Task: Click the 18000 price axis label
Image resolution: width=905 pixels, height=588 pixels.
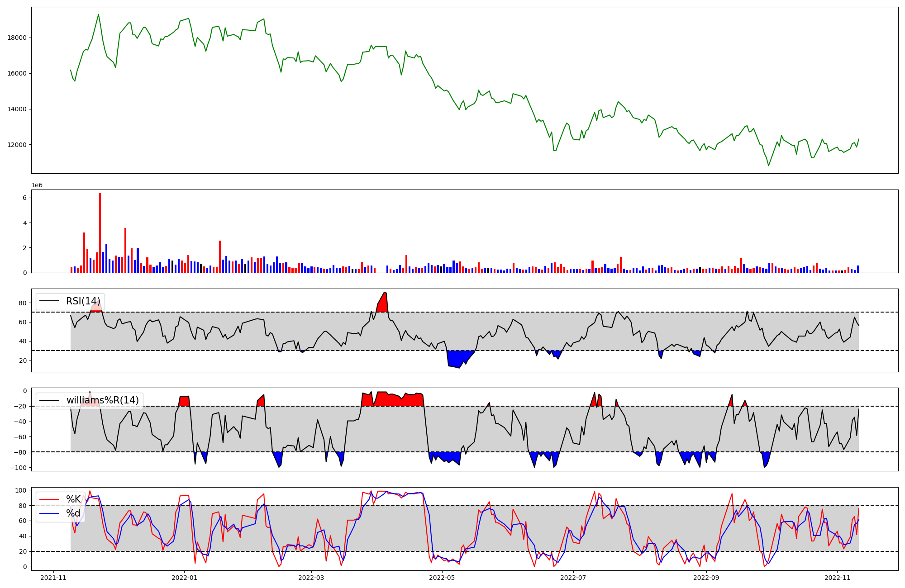Action: [17, 38]
